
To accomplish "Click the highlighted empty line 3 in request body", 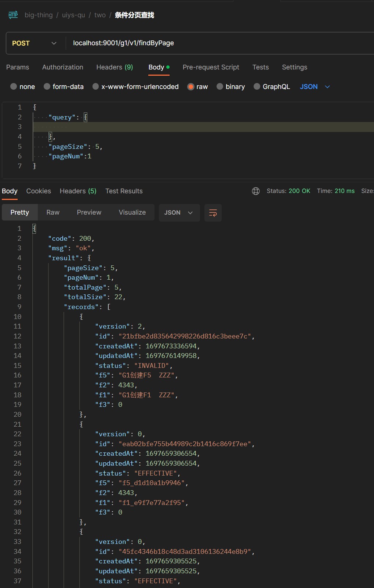I will 203,127.
